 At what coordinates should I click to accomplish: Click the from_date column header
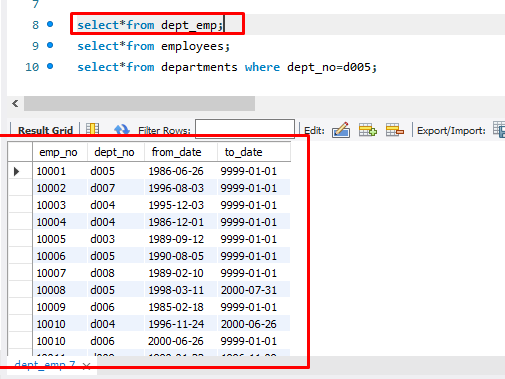coord(181,152)
